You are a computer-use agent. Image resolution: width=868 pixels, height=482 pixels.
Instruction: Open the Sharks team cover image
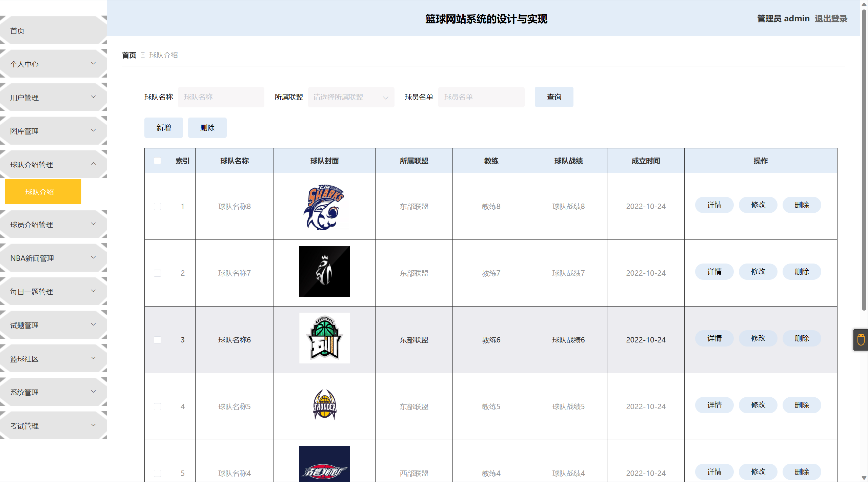[324, 206]
